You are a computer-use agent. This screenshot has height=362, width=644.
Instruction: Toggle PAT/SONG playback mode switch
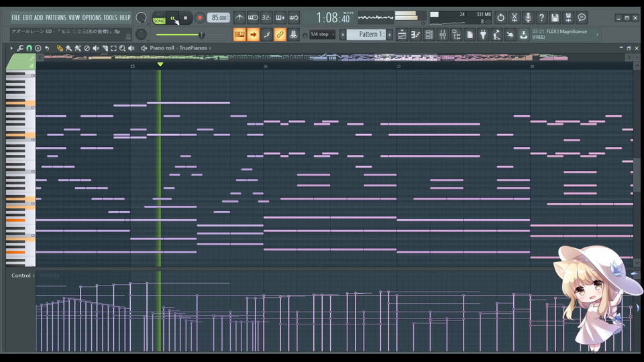click(159, 17)
